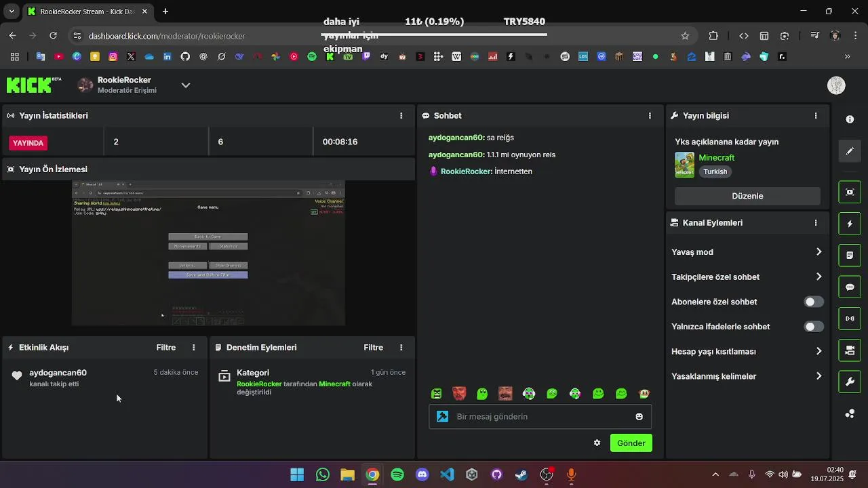Expand Takipçilere özel sohbet setting
The height and width of the screenshot is (488, 868).
click(747, 277)
